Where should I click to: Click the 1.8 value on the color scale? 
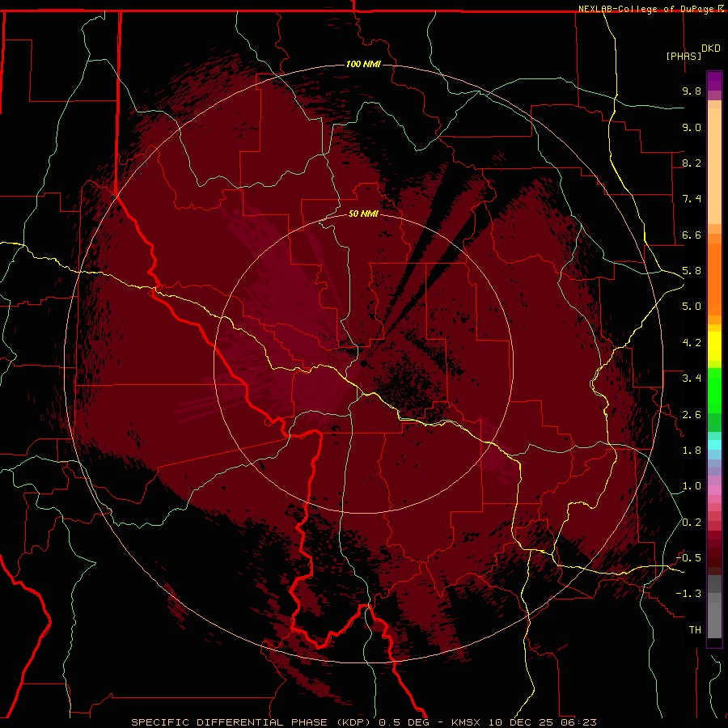(x=692, y=451)
